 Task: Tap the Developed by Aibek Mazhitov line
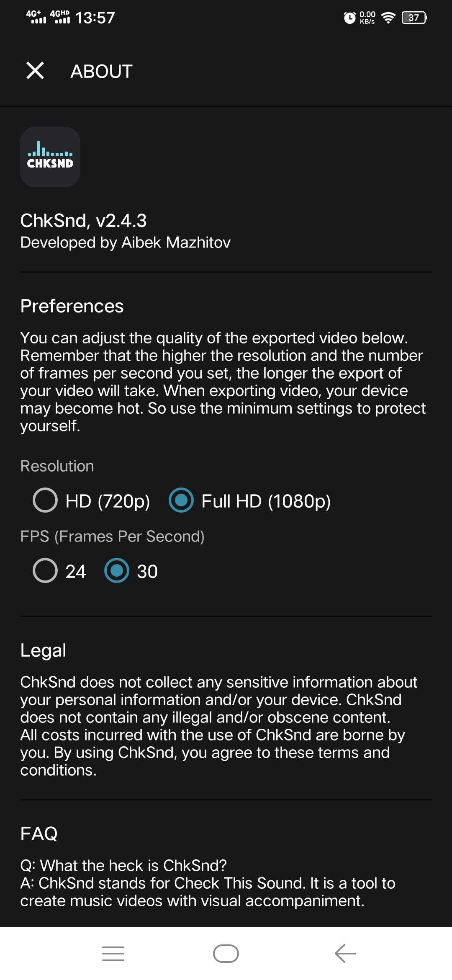coord(126,242)
